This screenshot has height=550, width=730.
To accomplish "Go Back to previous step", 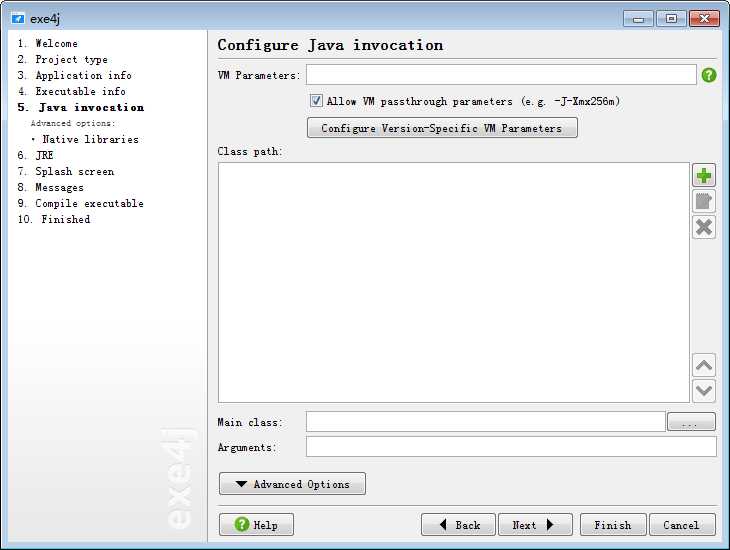I will point(458,525).
